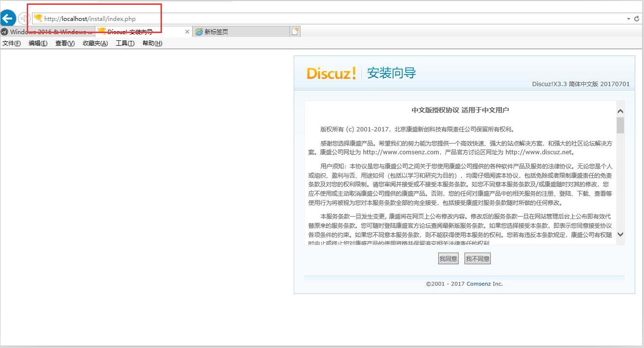Click the site favicon in address bar
Viewport: 644px width, 348px height.
(x=38, y=18)
